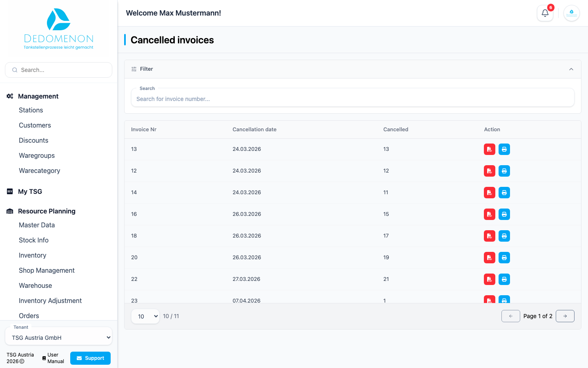Focus the sidebar Search field
This screenshot has width=588, height=368.
click(x=58, y=70)
